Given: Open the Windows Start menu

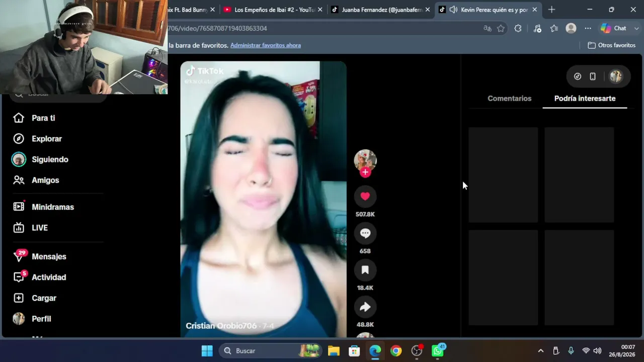Looking at the screenshot, I should 207,351.
